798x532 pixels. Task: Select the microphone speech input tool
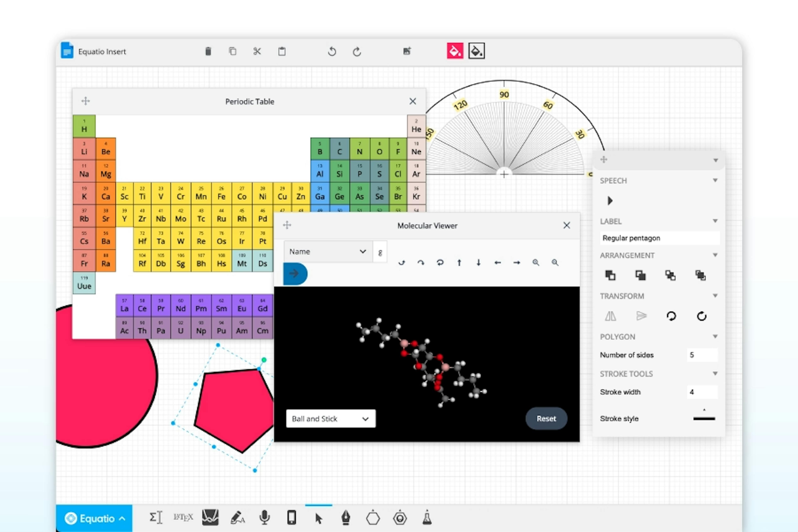(265, 518)
